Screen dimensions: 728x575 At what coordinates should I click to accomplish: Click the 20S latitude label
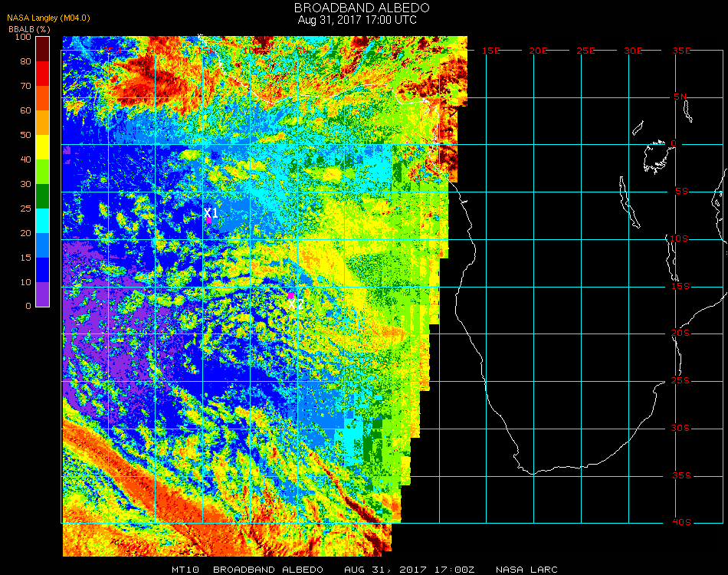pyautogui.click(x=680, y=333)
